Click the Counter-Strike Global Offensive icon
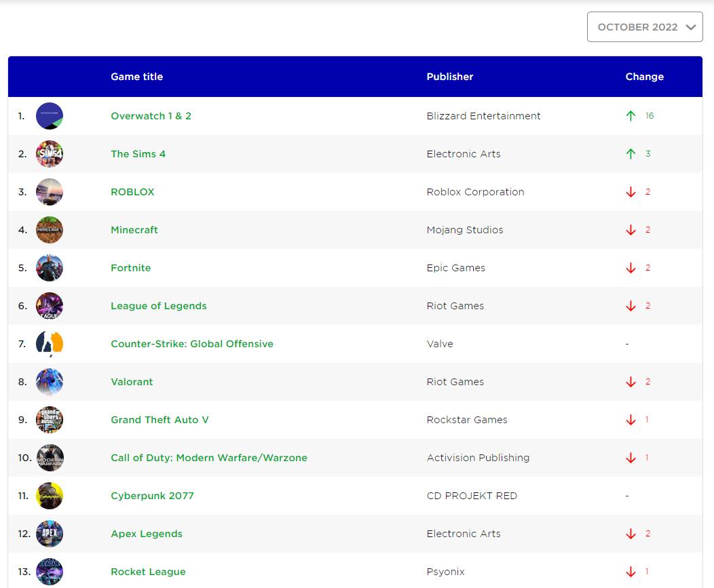 click(x=50, y=344)
